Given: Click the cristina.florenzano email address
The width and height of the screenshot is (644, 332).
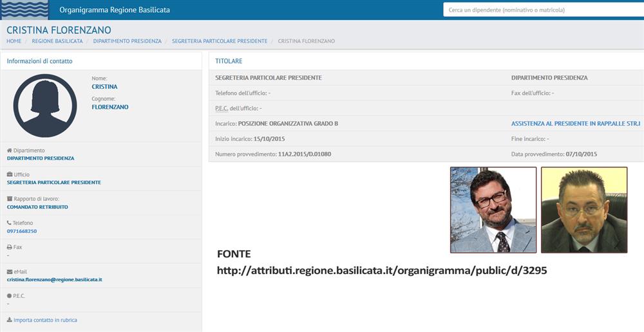Looking at the screenshot, I should pos(55,280).
